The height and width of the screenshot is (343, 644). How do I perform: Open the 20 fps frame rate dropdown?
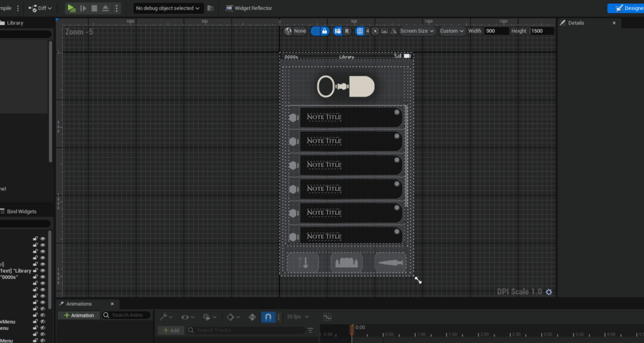[x=297, y=317]
